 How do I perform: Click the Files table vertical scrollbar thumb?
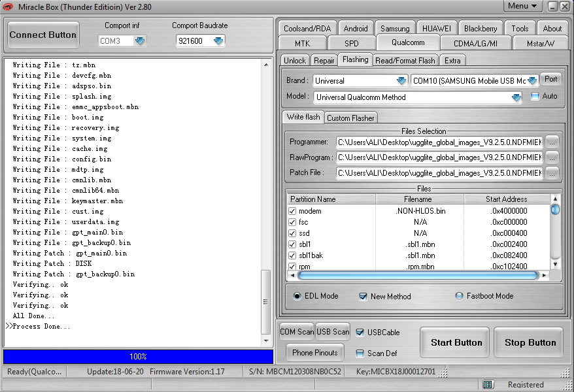[x=555, y=210]
